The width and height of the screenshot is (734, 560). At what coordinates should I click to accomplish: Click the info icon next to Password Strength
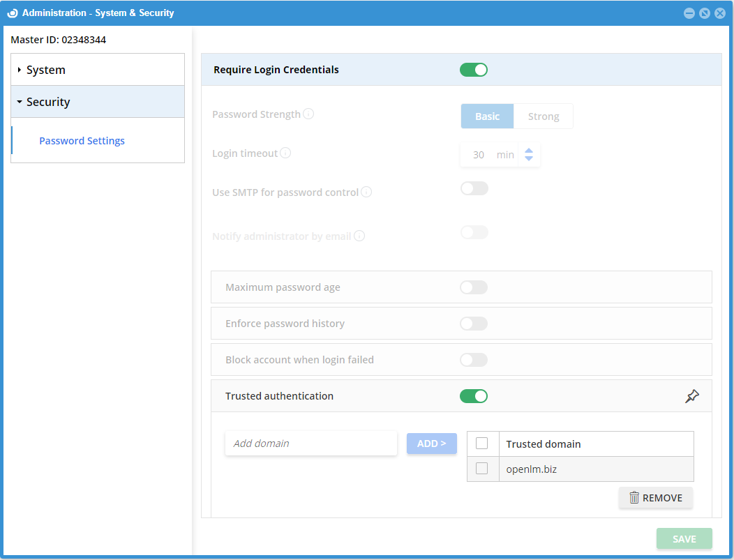[308, 114]
